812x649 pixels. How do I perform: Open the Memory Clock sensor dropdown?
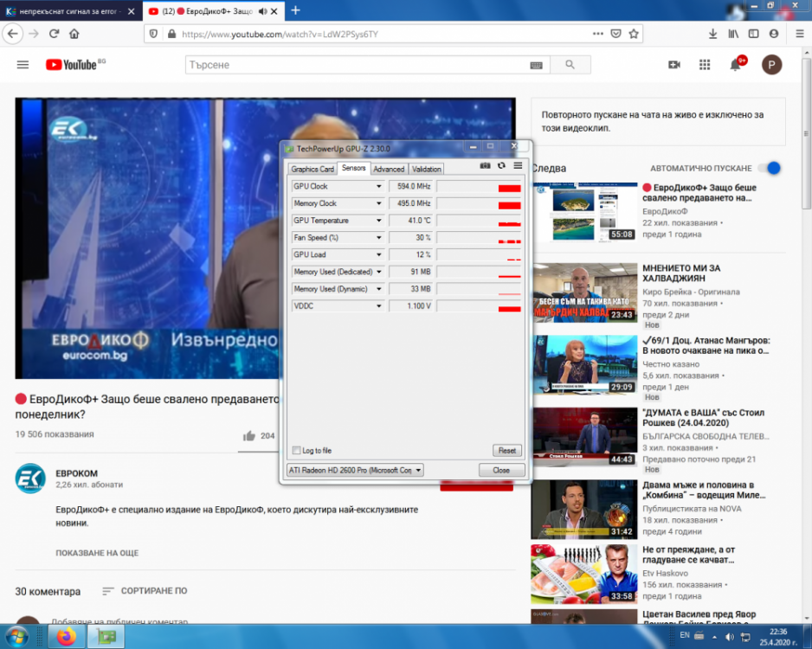coord(379,203)
